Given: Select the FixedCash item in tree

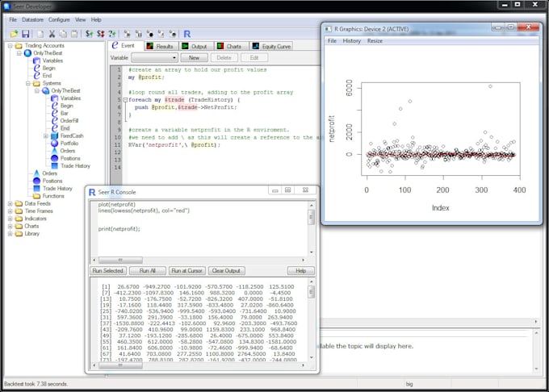Looking at the screenshot, I should point(72,136).
